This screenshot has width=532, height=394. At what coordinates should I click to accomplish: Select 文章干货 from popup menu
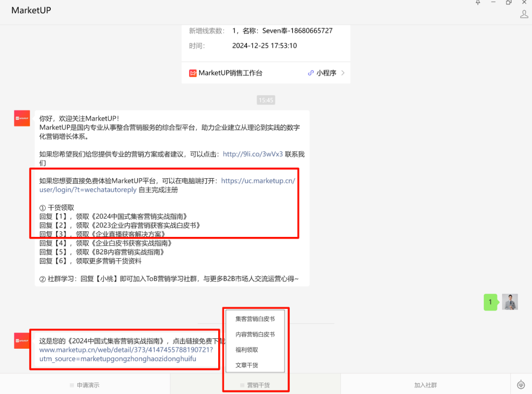pos(255,365)
